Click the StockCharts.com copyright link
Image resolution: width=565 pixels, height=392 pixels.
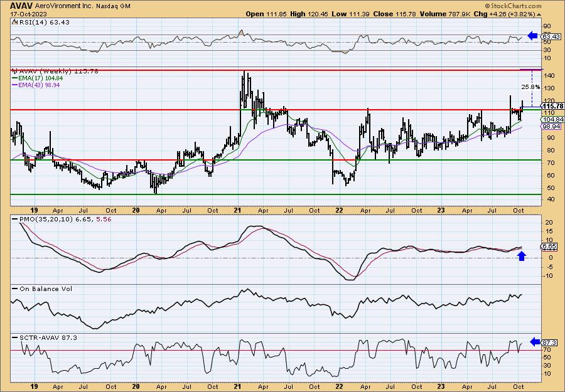(x=513, y=6)
